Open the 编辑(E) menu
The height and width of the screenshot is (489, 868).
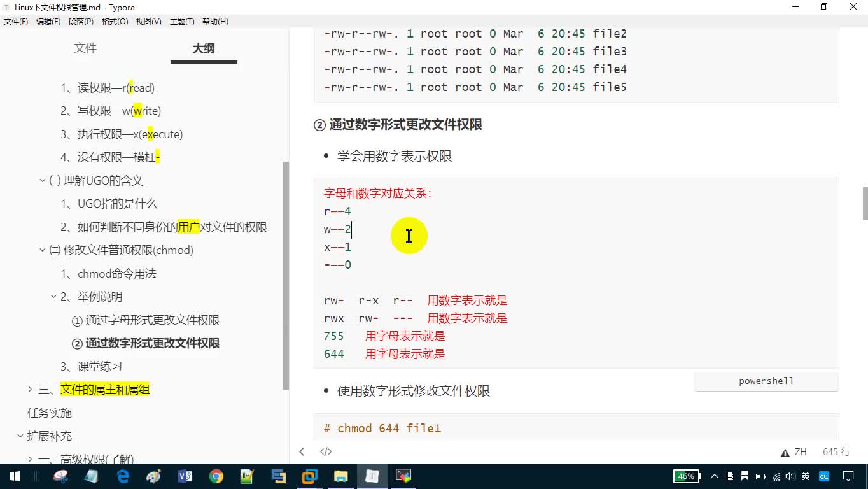pyautogui.click(x=48, y=21)
